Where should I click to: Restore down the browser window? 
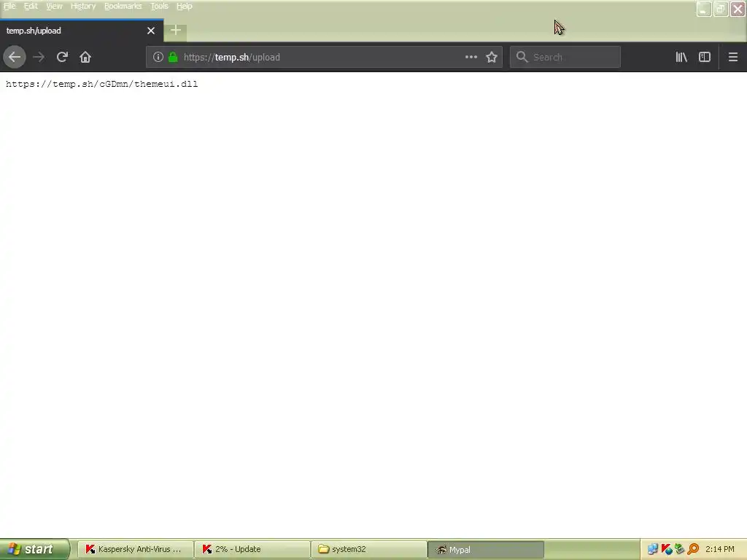click(x=721, y=9)
